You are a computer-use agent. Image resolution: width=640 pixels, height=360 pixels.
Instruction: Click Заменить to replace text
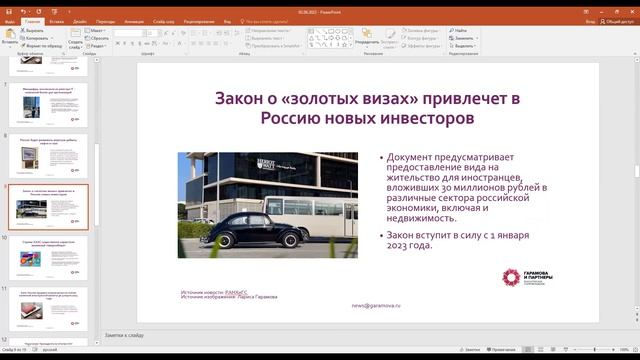point(461,38)
